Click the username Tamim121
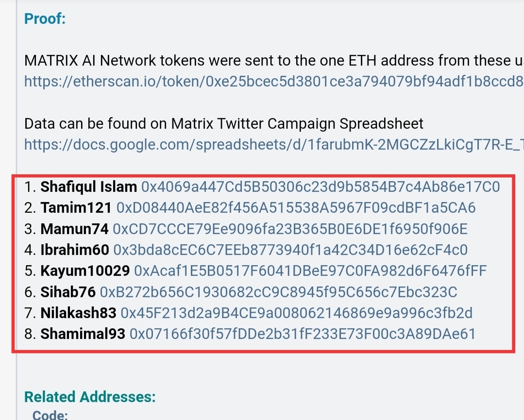This screenshot has width=524, height=420. pos(76,208)
